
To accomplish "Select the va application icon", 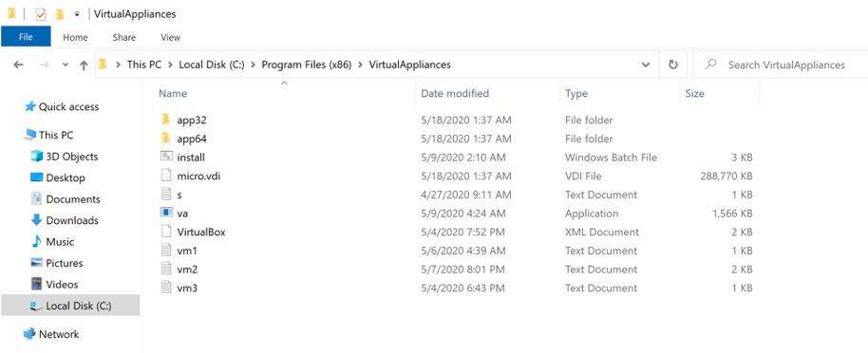I will tap(166, 213).
